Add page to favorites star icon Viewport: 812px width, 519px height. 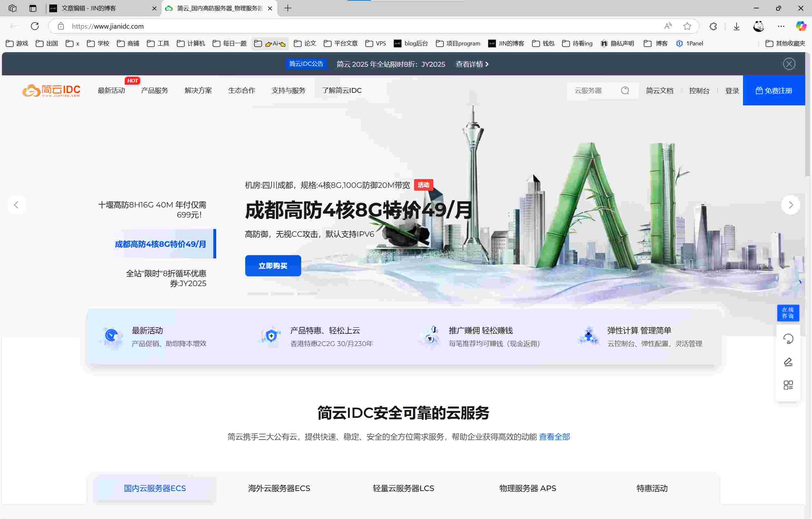pyautogui.click(x=687, y=26)
